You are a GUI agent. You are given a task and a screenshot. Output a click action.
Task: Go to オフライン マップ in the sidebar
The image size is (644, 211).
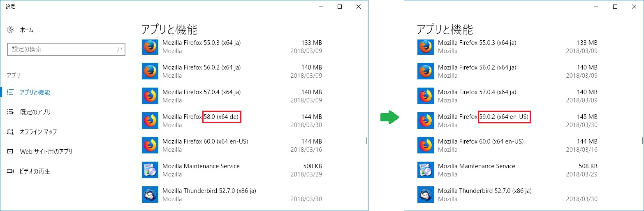tap(38, 132)
